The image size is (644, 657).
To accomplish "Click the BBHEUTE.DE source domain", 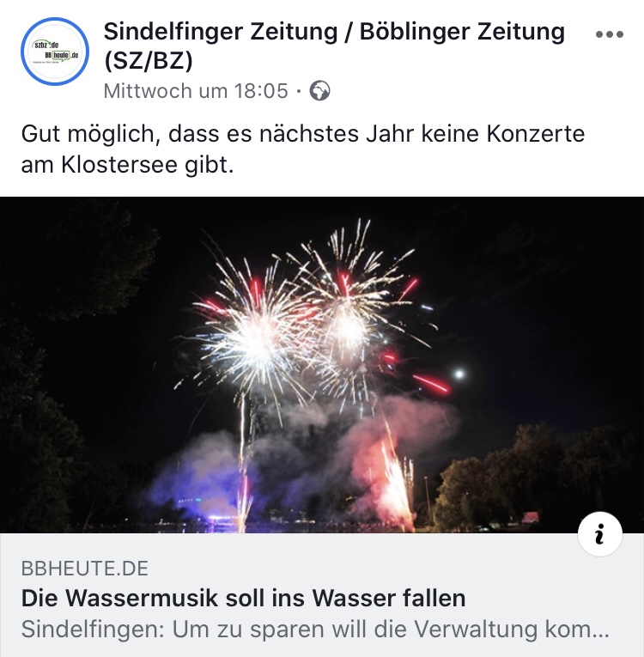I will (85, 569).
